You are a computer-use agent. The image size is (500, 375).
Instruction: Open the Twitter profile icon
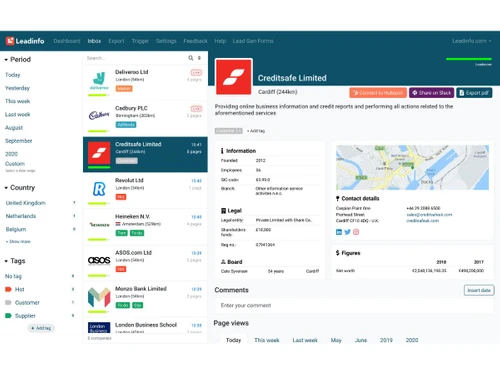[347, 232]
